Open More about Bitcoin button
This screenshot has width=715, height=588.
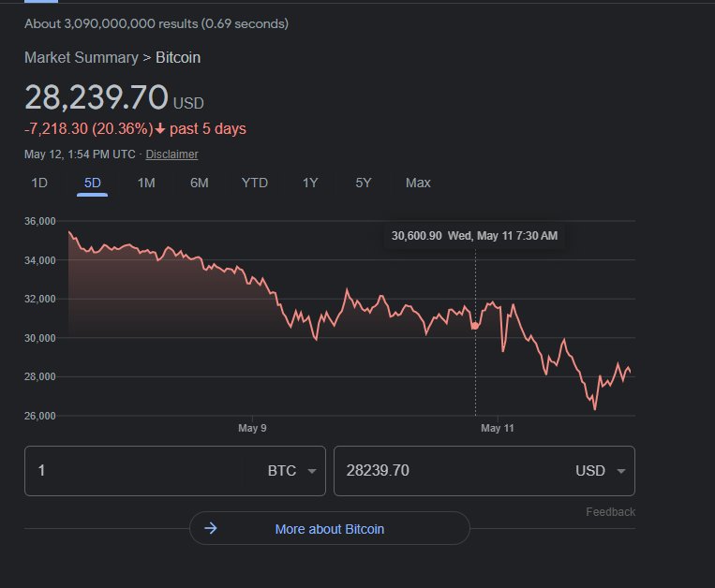tap(330, 528)
